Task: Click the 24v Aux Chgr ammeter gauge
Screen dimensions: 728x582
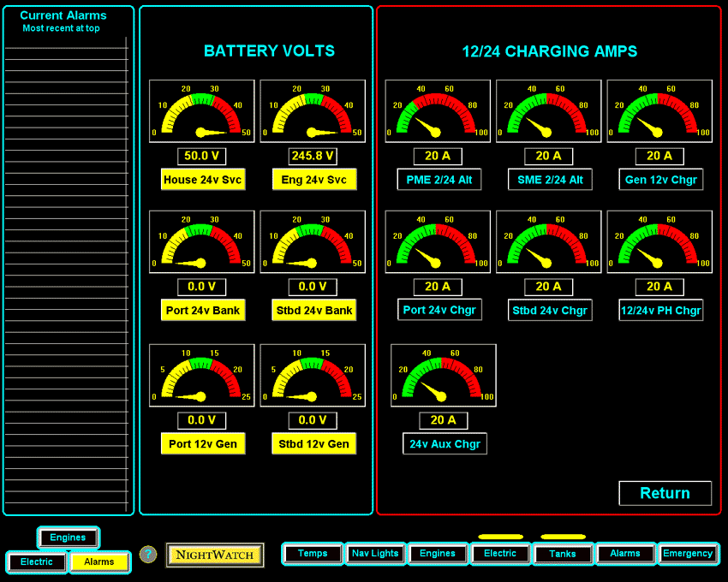Action: pos(443,375)
